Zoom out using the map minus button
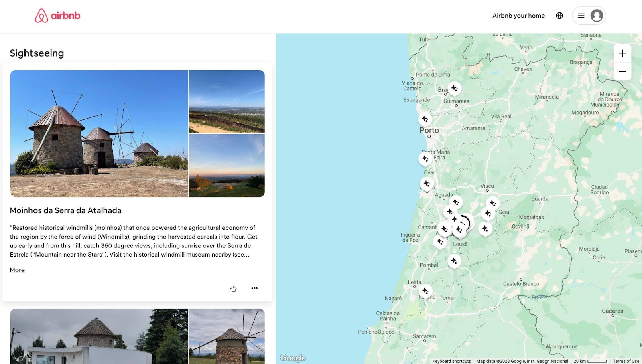The image size is (642, 364). (x=622, y=71)
